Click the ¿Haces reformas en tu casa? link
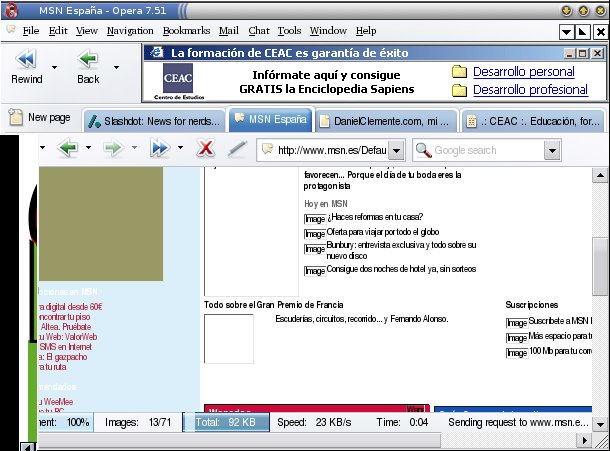This screenshot has width=610, height=451. [375, 217]
